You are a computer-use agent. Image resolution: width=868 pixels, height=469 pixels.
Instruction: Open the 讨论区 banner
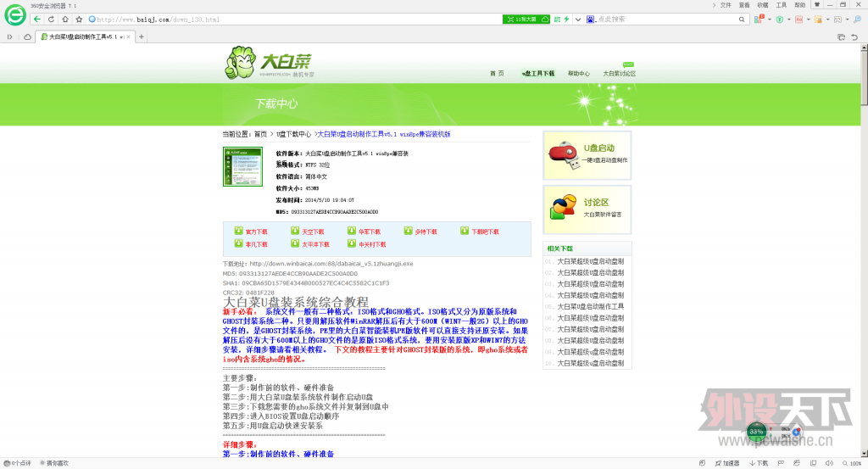[587, 209]
